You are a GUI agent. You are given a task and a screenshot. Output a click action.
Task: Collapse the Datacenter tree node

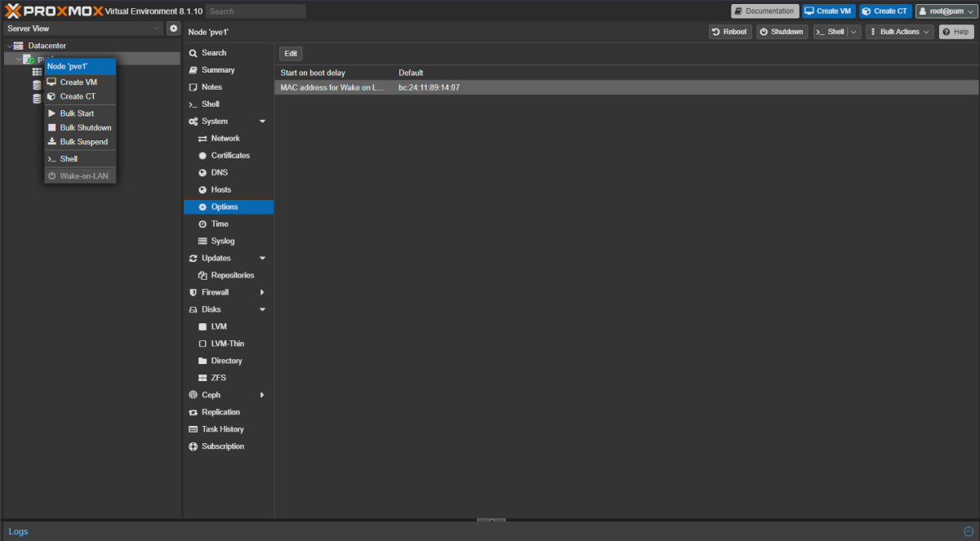pos(9,46)
